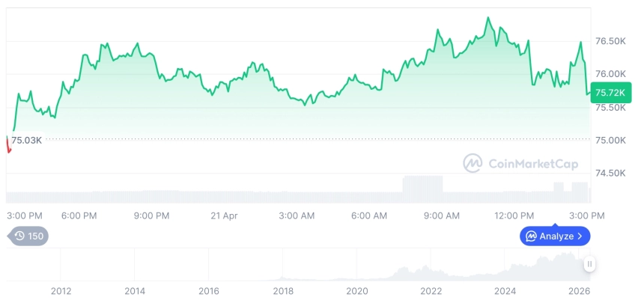Select the 2018 mark on the timeline

pos(283,291)
